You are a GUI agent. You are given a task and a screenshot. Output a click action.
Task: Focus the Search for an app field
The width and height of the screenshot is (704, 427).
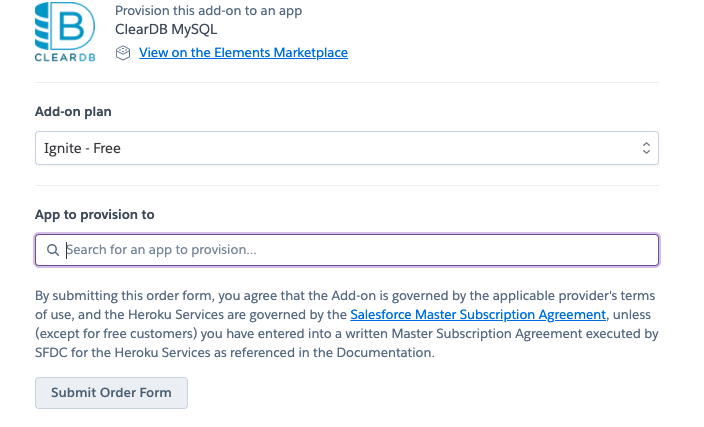350,250
